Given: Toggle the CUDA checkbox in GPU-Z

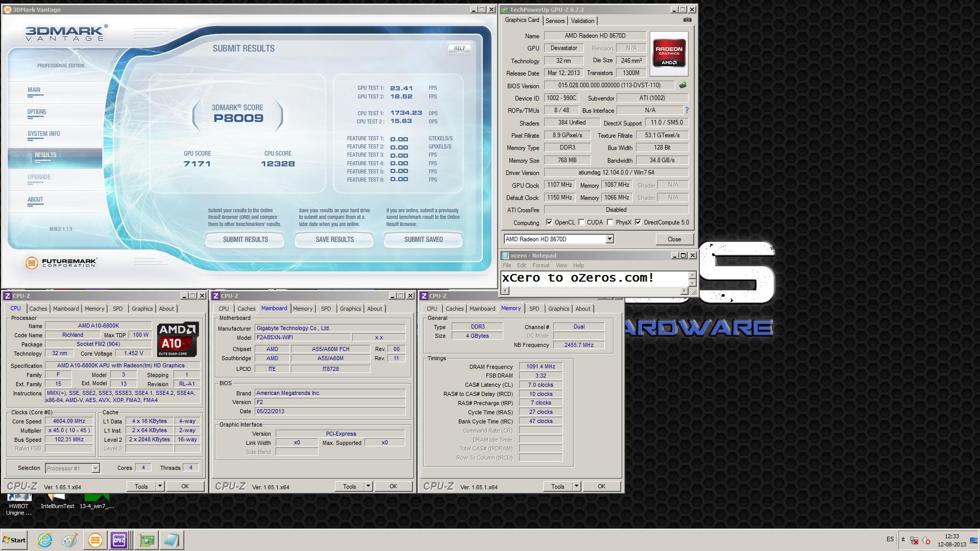Looking at the screenshot, I should [x=581, y=222].
